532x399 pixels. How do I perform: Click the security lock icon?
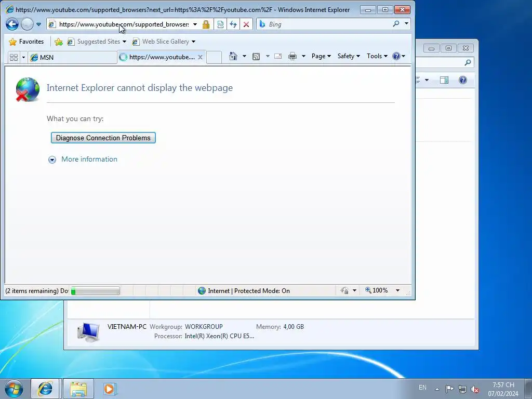pos(206,24)
